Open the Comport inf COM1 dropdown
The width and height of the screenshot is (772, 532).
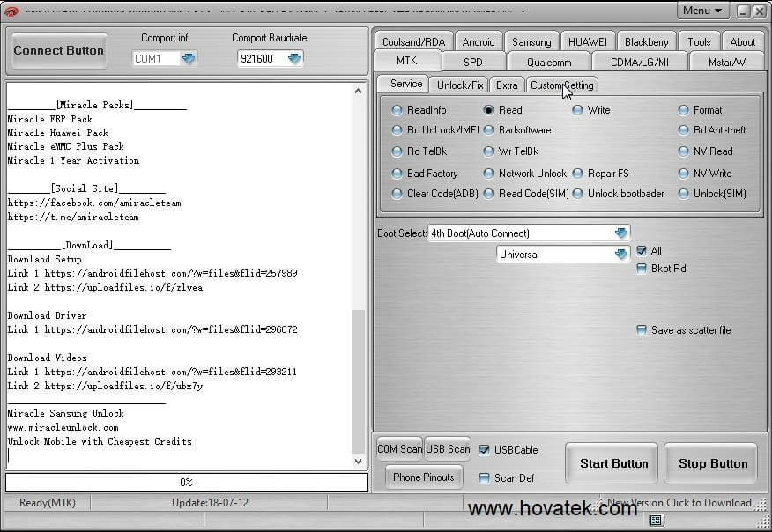tap(185, 56)
